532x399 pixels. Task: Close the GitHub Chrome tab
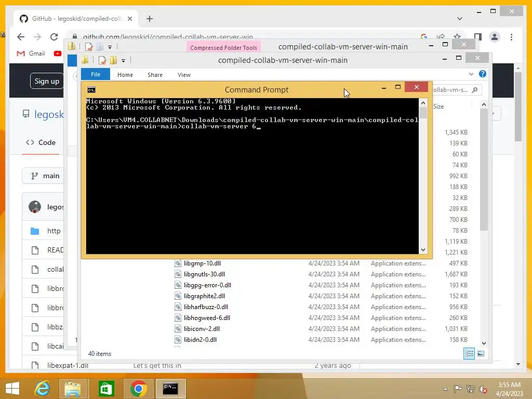(x=129, y=19)
